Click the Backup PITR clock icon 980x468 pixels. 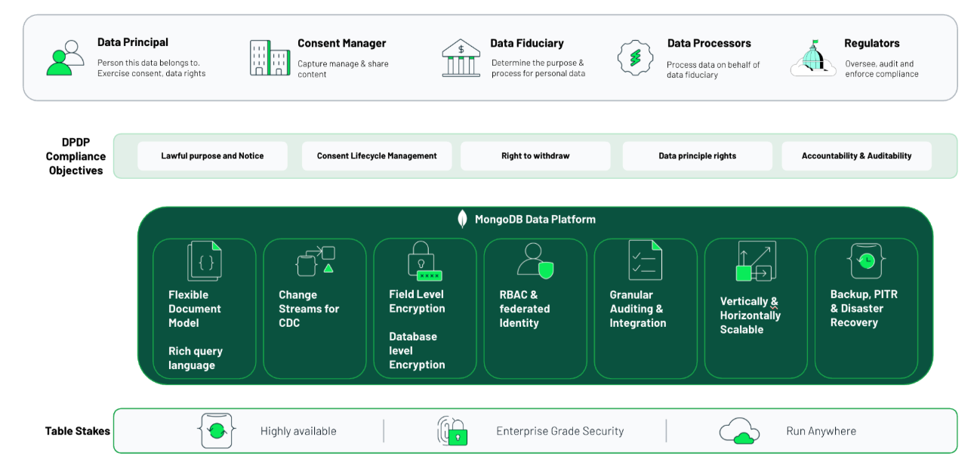(866, 261)
